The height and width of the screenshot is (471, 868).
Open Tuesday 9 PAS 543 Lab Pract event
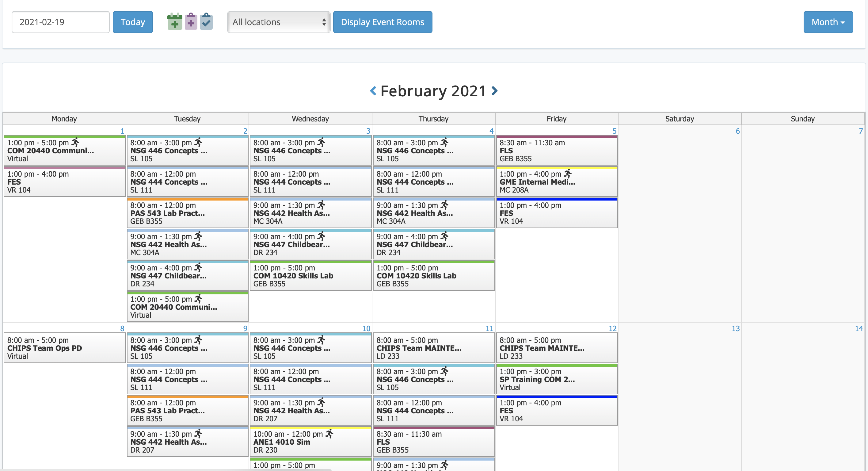click(188, 410)
